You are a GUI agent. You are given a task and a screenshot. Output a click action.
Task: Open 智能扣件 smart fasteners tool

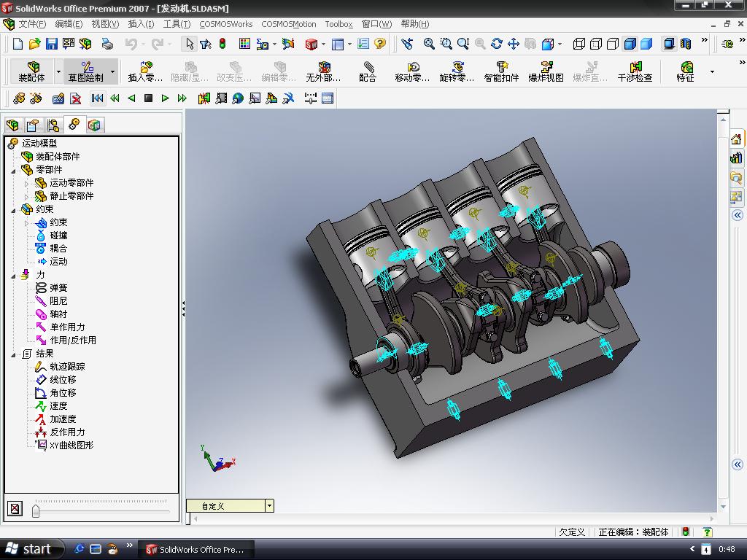click(x=501, y=71)
